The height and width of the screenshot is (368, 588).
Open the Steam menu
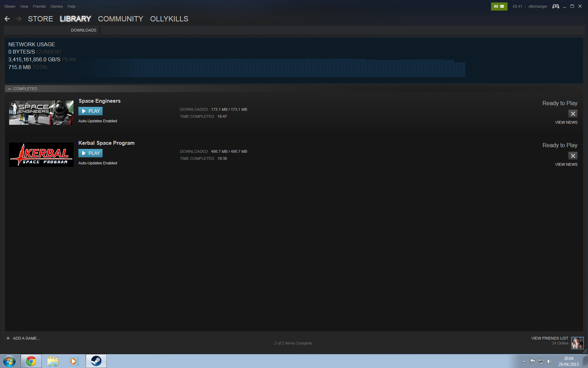pos(10,6)
